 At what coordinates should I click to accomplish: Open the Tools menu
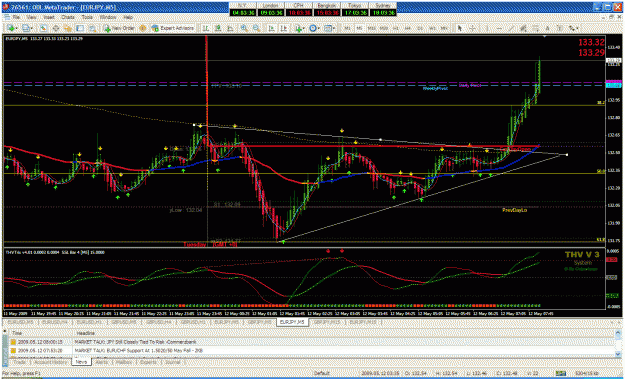click(x=87, y=18)
